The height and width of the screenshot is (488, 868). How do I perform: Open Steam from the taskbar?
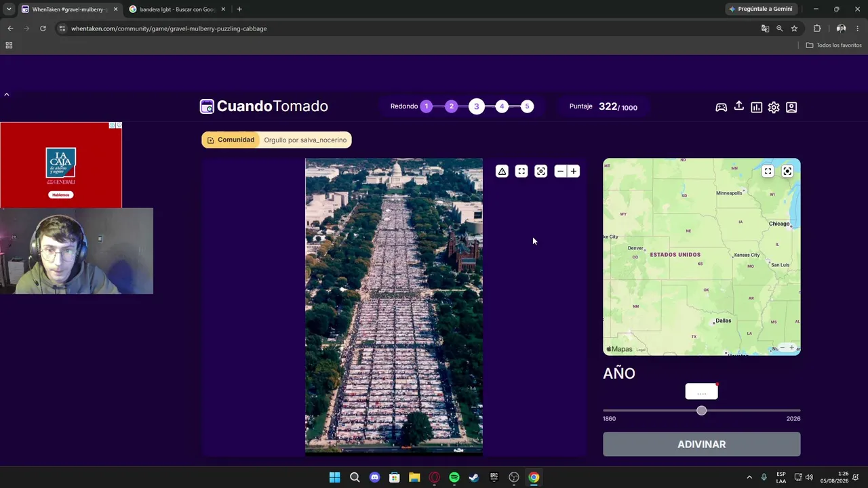click(474, 477)
